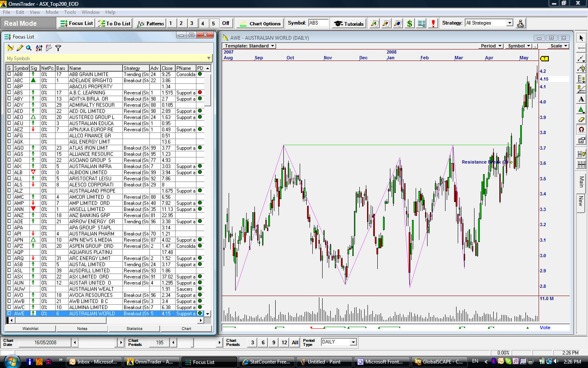Image resolution: width=588 pixels, height=368 pixels.
Task: Select the horizontal line drawing tool
Action: pos(581,48)
